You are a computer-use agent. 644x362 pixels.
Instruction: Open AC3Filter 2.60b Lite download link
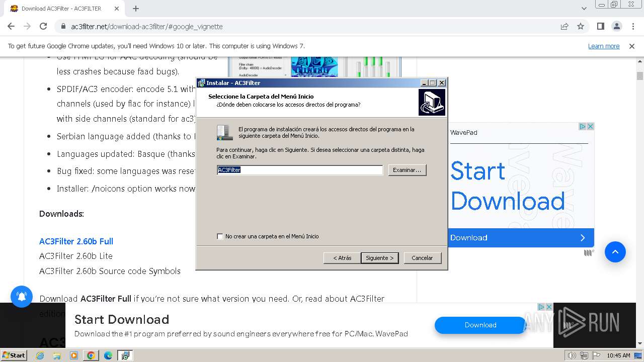click(x=76, y=256)
